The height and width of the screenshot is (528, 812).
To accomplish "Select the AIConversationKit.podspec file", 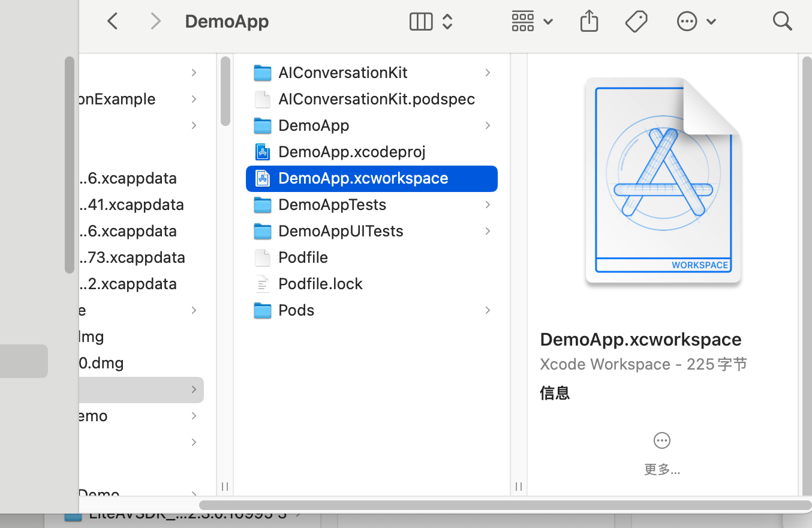I will click(376, 99).
